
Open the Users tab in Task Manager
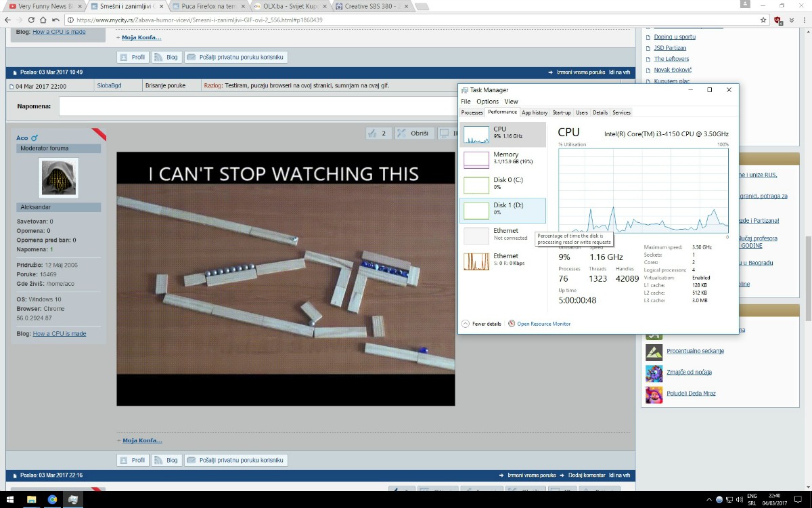(x=582, y=112)
